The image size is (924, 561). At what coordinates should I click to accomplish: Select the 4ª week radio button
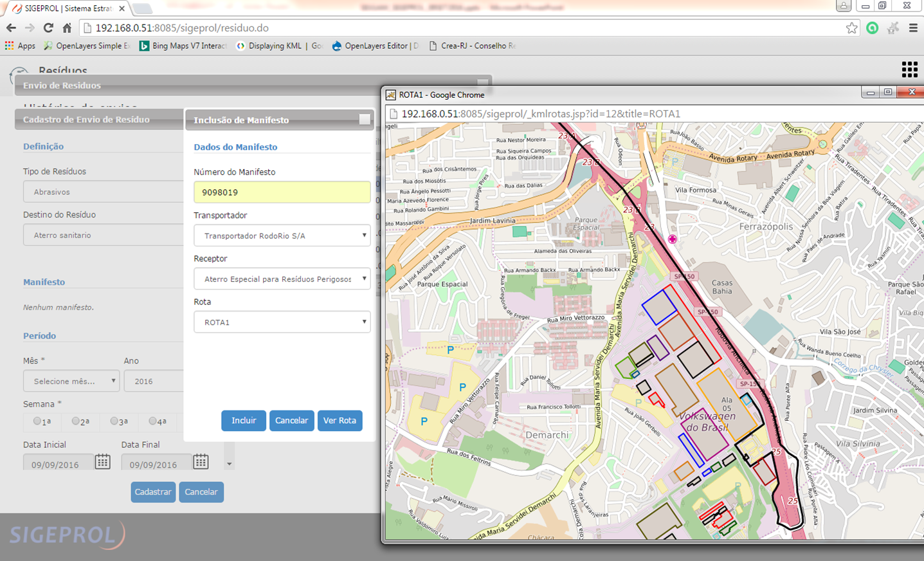(x=152, y=421)
